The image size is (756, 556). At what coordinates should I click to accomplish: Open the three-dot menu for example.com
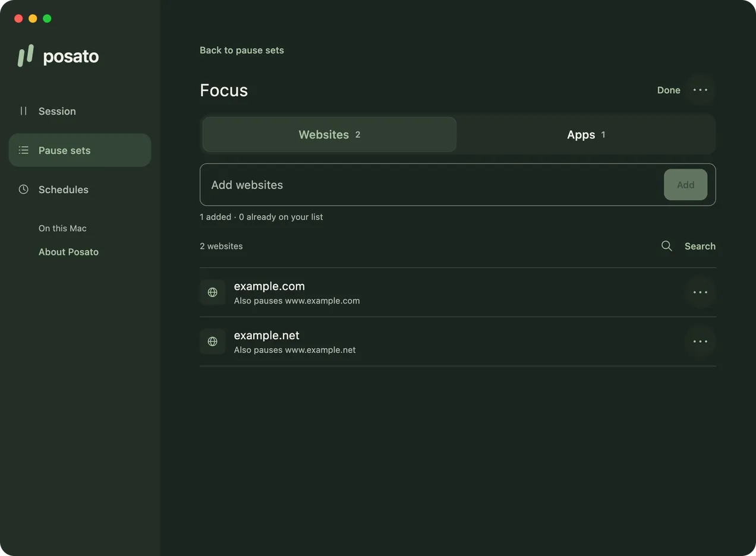pyautogui.click(x=700, y=292)
